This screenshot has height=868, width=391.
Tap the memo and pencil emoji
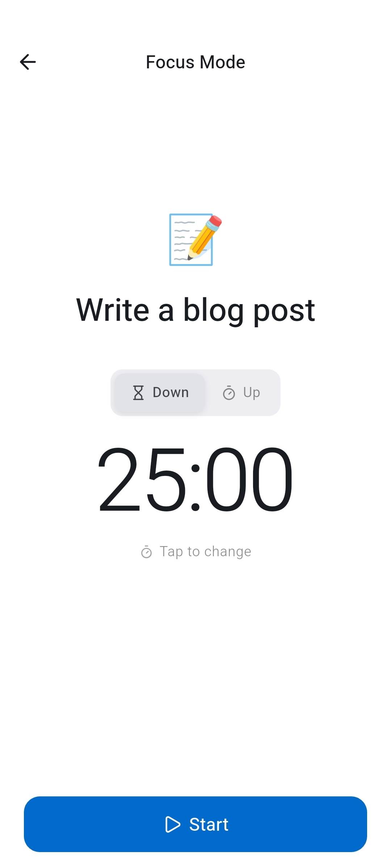point(195,239)
